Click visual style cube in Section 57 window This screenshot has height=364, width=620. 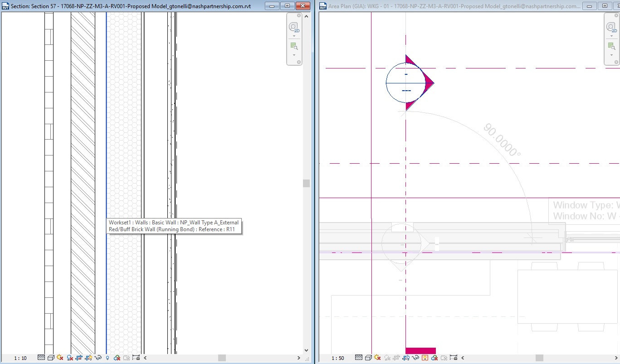[51, 358]
